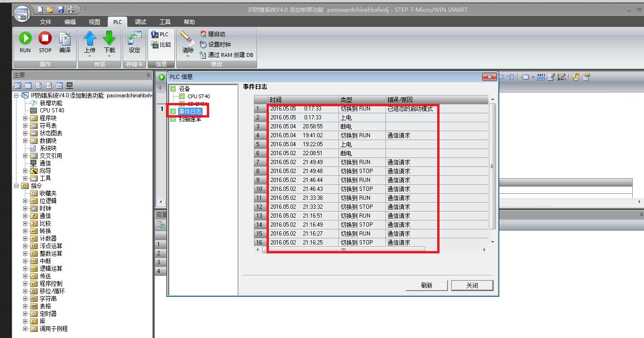Click the 比较 compare button
Screen dimensions: 644x338
(161, 45)
